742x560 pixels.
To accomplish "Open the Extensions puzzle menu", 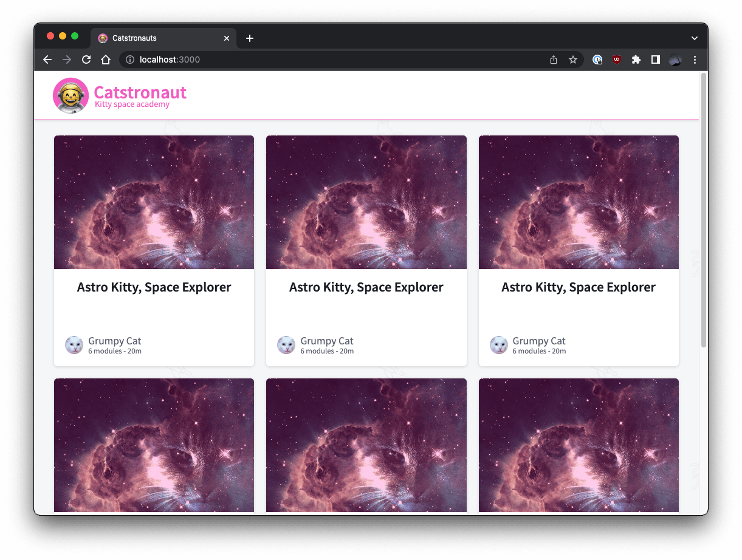I will (636, 60).
